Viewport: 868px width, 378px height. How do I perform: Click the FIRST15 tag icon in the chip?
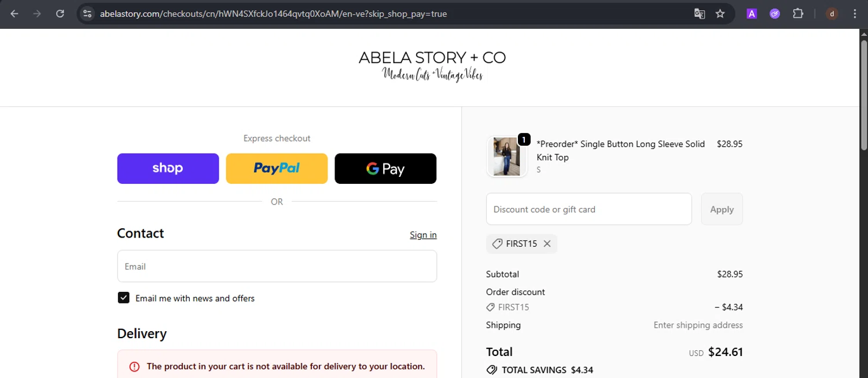click(497, 244)
